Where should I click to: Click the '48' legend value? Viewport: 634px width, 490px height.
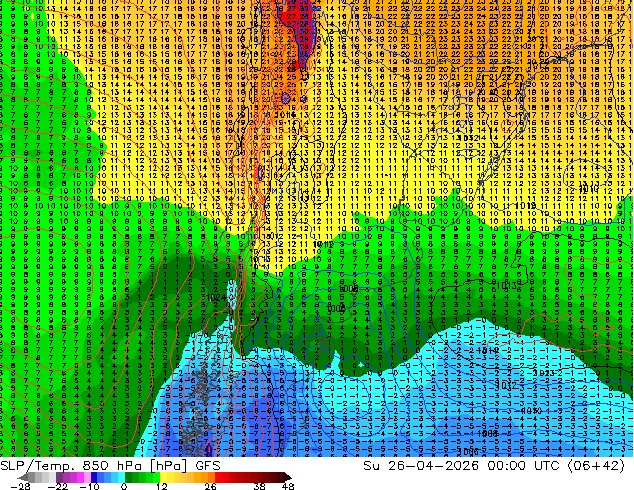pos(288,486)
